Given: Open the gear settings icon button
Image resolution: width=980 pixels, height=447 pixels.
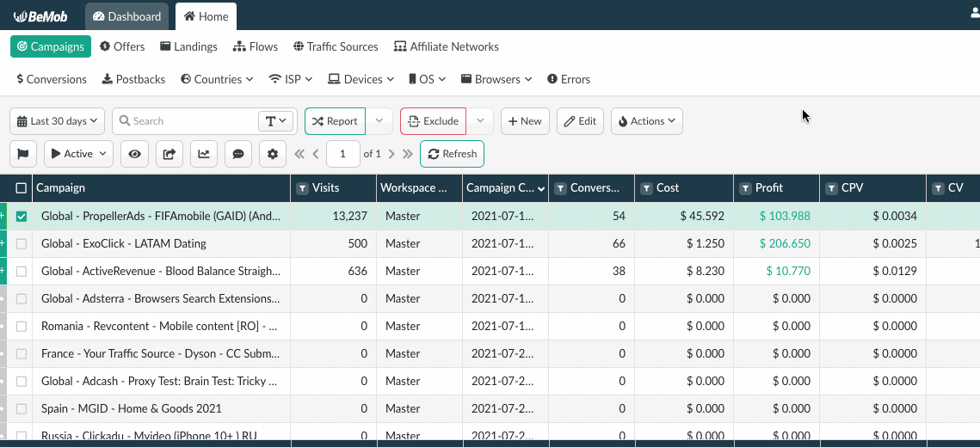Looking at the screenshot, I should pyautogui.click(x=273, y=154).
